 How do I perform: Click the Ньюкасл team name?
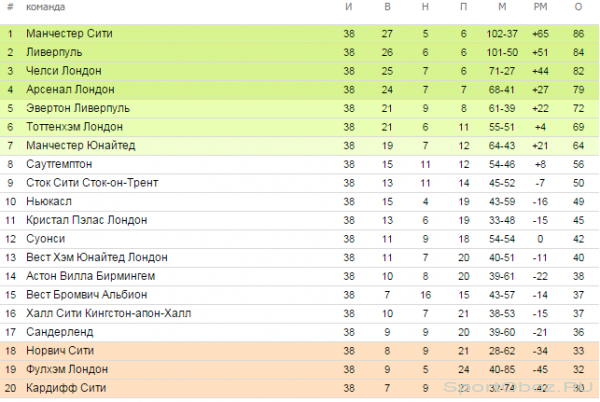pyautogui.click(x=49, y=202)
